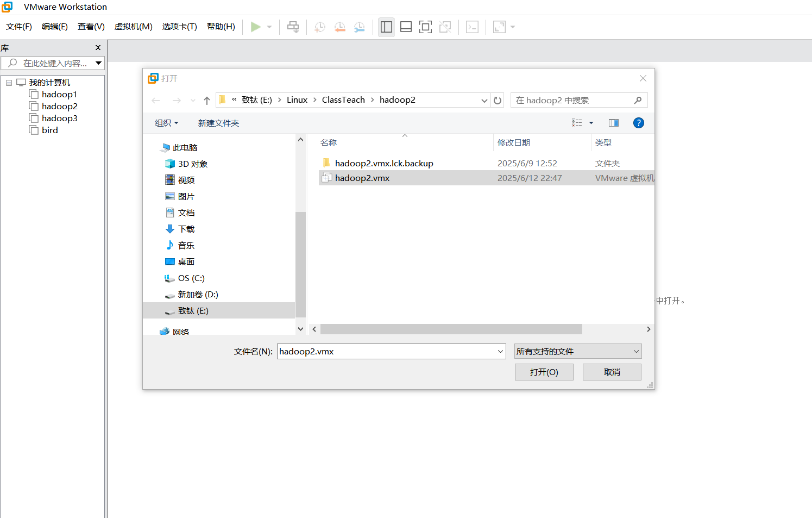Select the hadoop2.vmx.lck.backup folder
812x518 pixels.
tap(384, 163)
